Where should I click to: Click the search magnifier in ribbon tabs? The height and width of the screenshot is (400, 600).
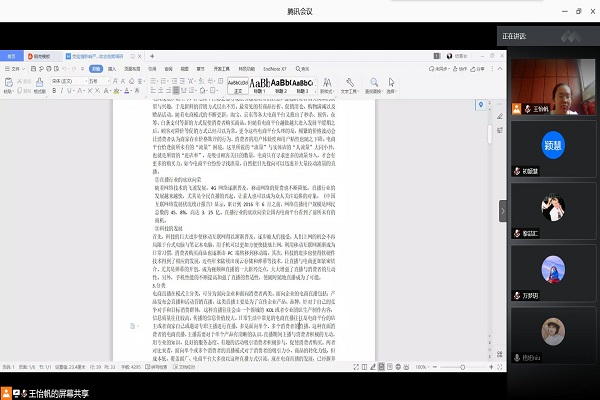(x=298, y=69)
